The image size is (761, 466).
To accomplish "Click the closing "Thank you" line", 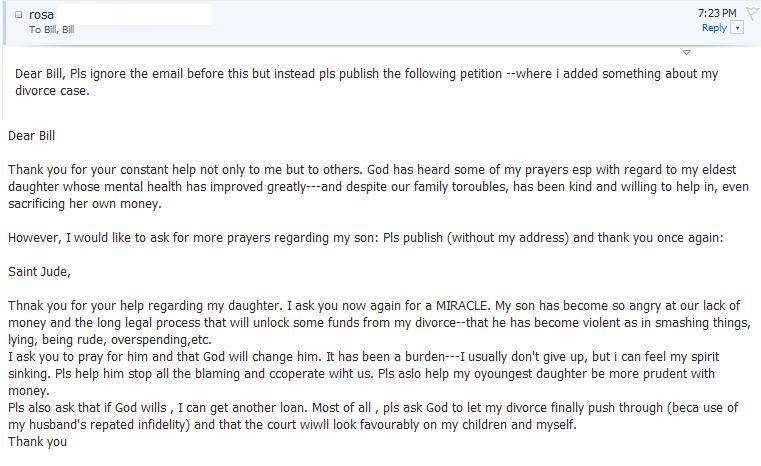I will click(x=37, y=441).
